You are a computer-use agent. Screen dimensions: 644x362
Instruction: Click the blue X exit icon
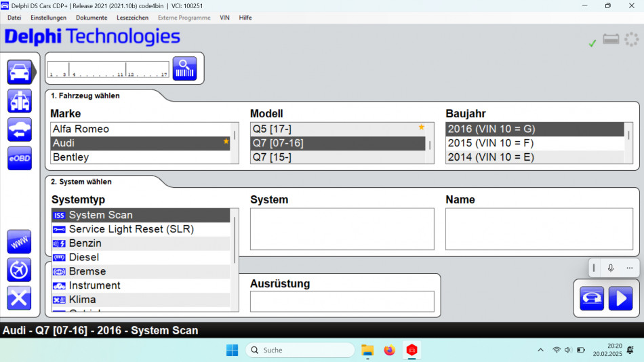(19, 298)
